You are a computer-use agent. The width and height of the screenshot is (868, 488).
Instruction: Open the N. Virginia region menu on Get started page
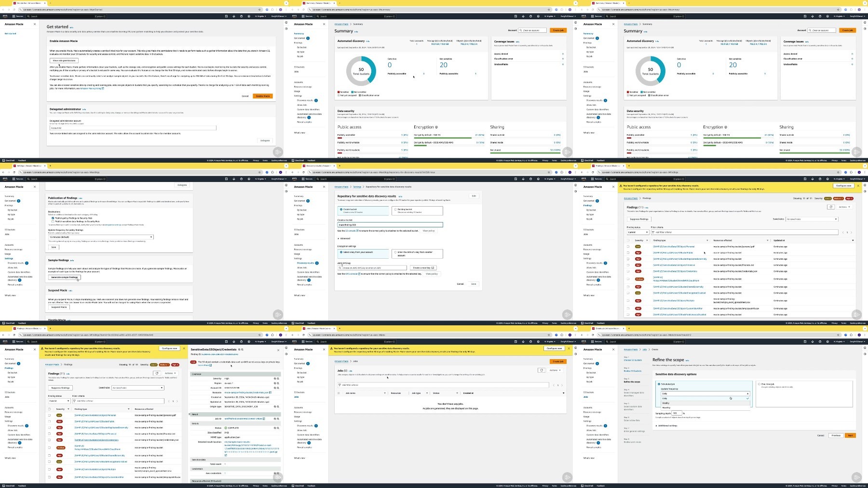(x=261, y=16)
